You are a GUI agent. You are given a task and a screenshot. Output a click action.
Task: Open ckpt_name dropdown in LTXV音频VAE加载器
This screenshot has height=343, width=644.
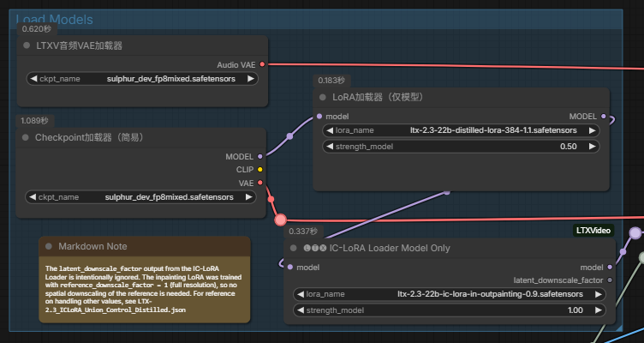tap(142, 79)
